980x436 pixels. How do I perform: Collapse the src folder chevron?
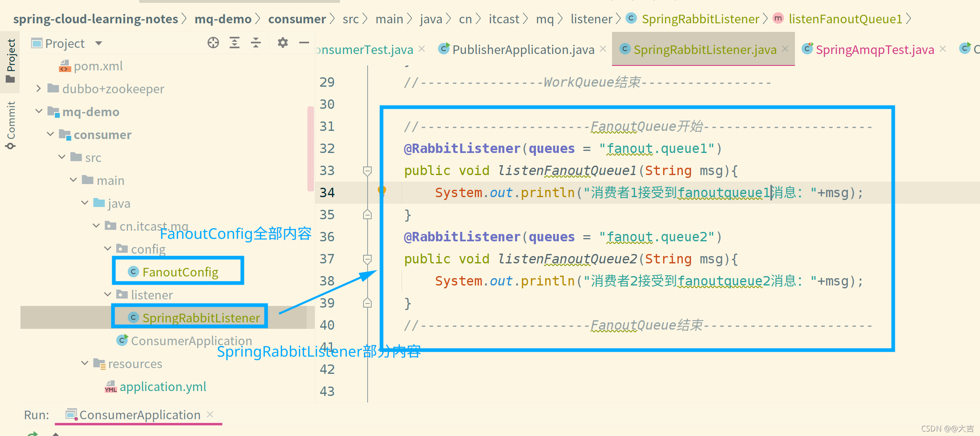[x=62, y=157]
